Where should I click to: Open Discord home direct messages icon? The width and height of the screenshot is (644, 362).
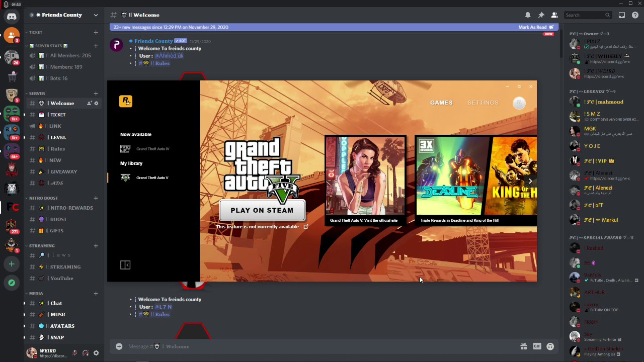coord(12,17)
